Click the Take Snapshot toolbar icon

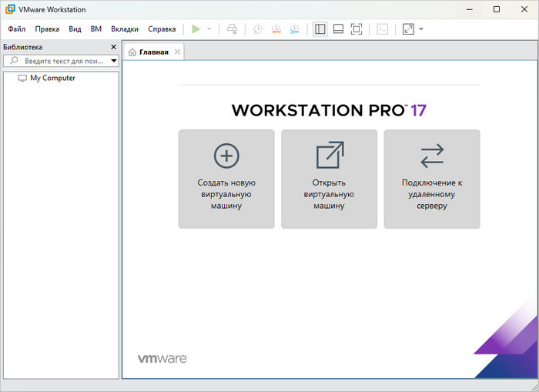(x=258, y=29)
